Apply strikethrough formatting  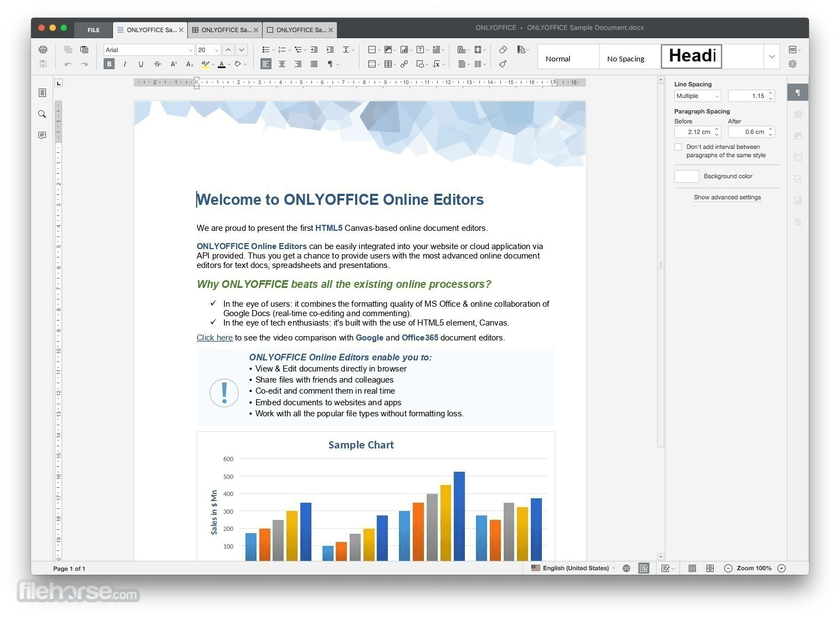(157, 64)
